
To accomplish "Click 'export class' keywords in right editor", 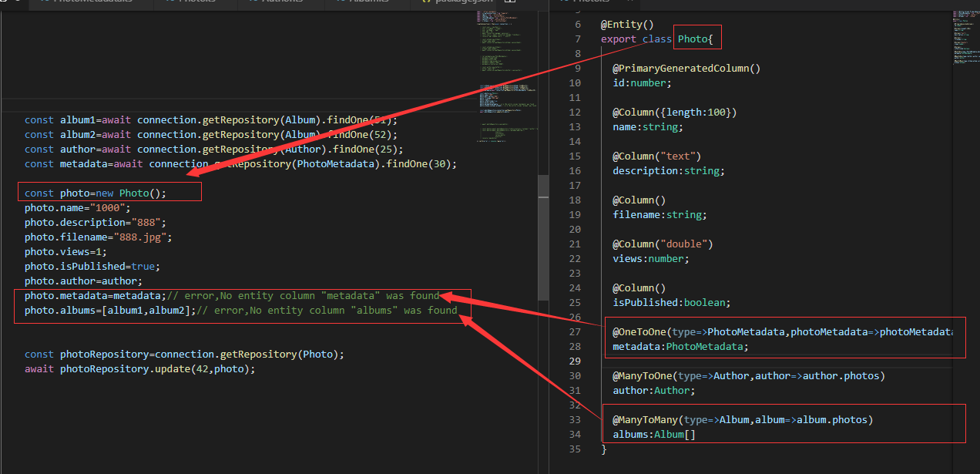I will [636, 39].
